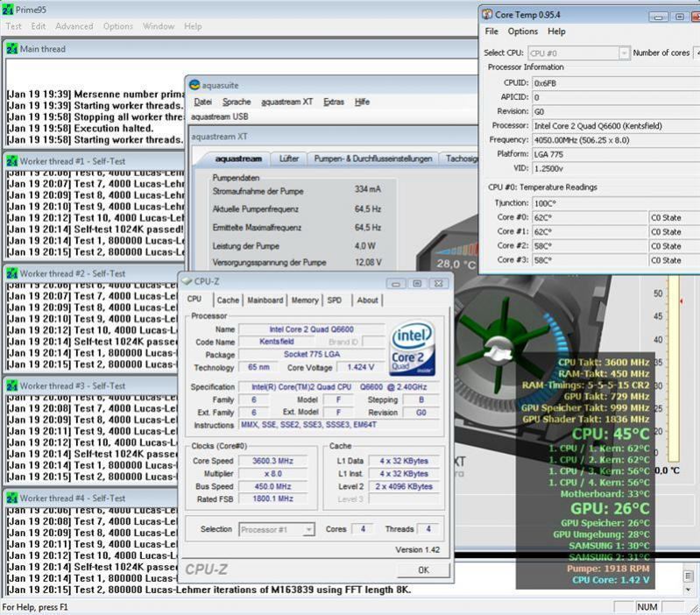Screen dimensions: 700x615
Task: Click the aquasuite title bar icon
Action: pyautogui.click(x=194, y=85)
